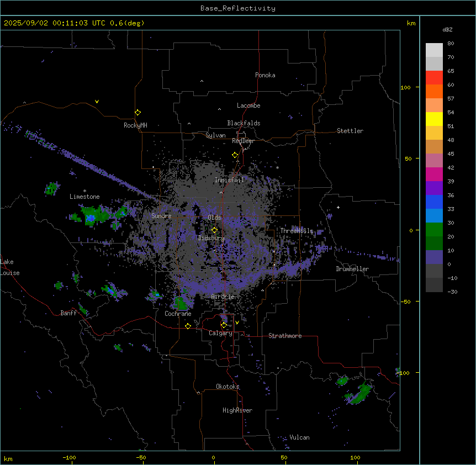The height and width of the screenshot is (465, 476).
Task: Click the -100 tick on the bottom axis
Action: click(x=69, y=457)
